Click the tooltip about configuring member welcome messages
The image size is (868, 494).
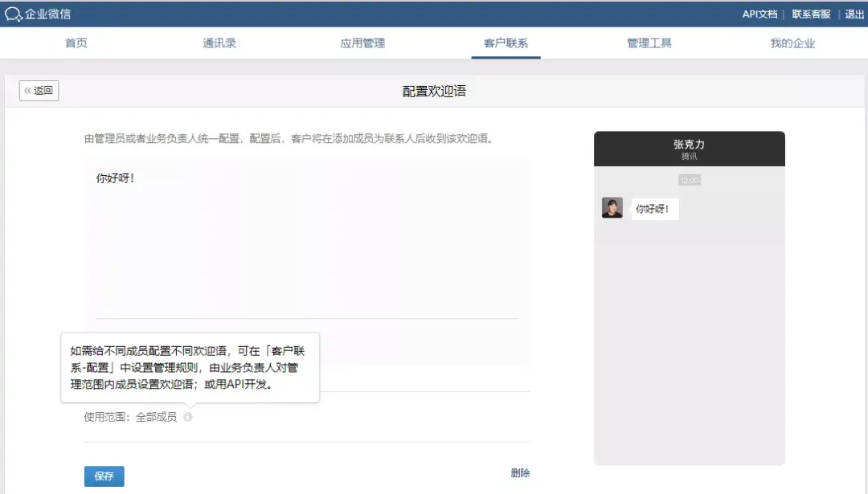point(188,365)
